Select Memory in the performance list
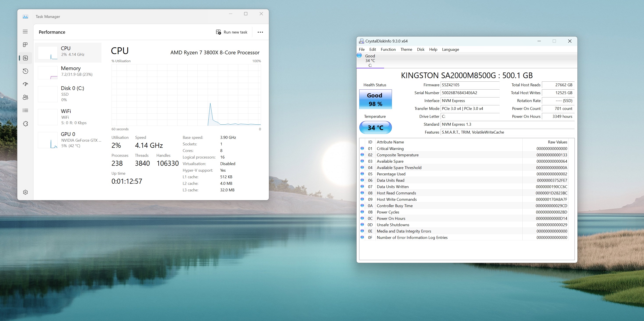644x321 pixels. (x=68, y=72)
